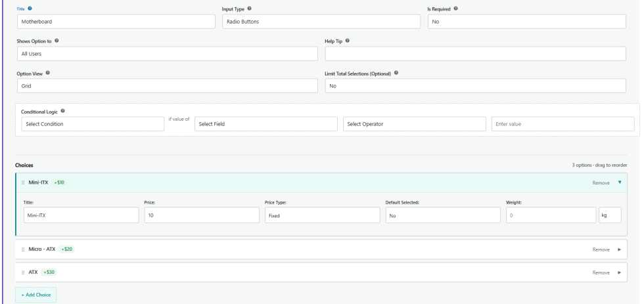Grab the drag handle of Micro - ATX choice
This screenshot has width=644, height=304.
(x=23, y=250)
